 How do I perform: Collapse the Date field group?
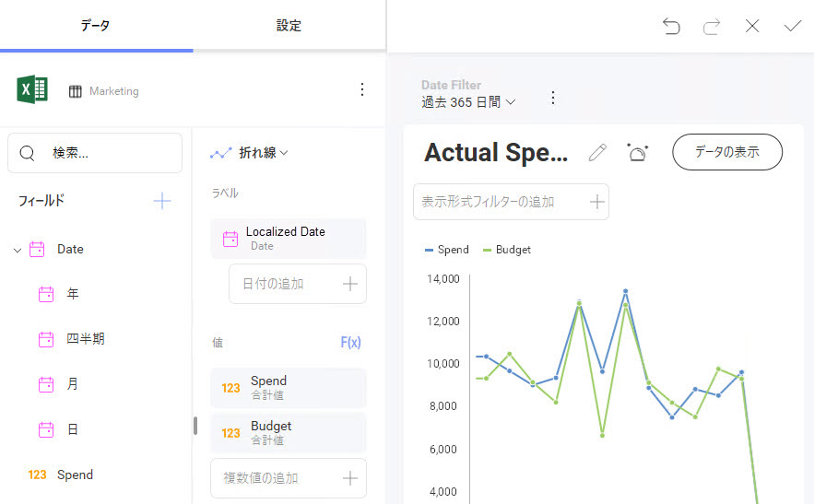point(18,251)
